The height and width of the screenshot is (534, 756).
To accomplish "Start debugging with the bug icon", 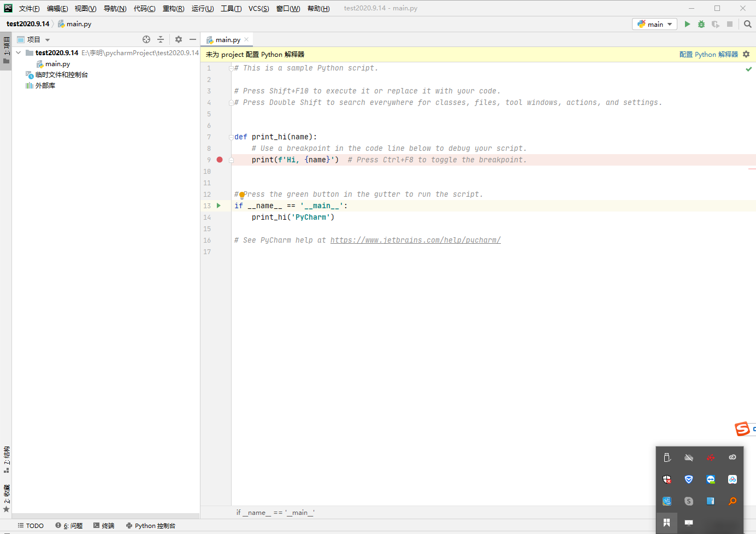I will tap(701, 24).
